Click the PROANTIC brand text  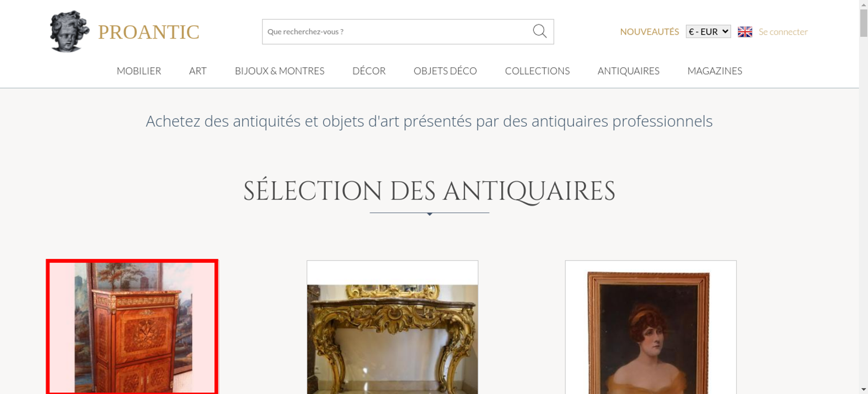coord(148,32)
